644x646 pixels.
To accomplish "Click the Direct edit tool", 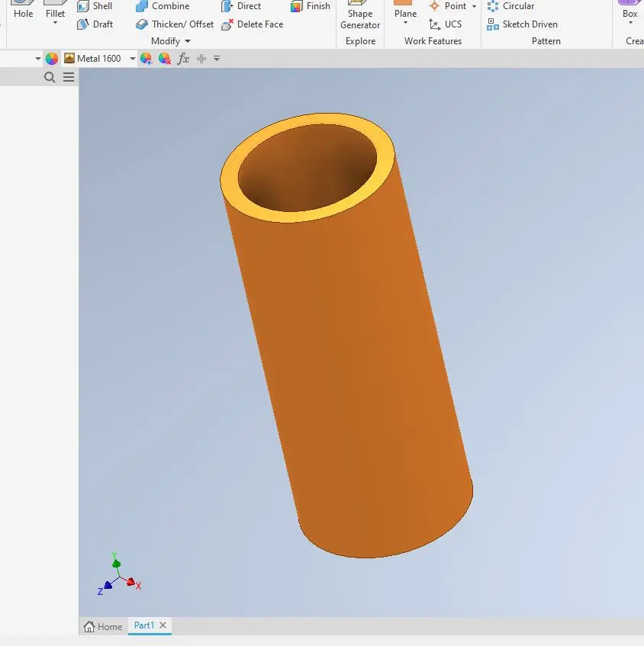I will coord(241,6).
